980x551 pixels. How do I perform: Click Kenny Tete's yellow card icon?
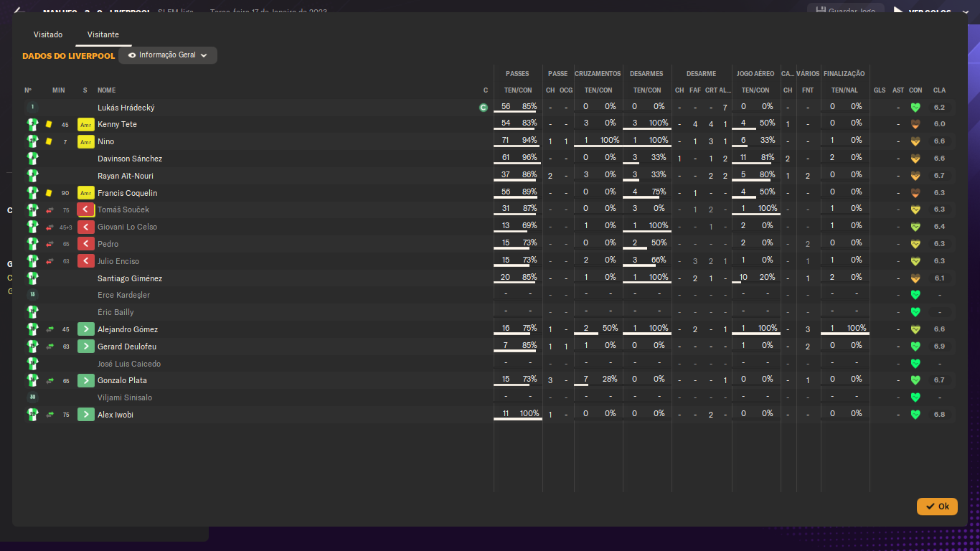tap(49, 124)
